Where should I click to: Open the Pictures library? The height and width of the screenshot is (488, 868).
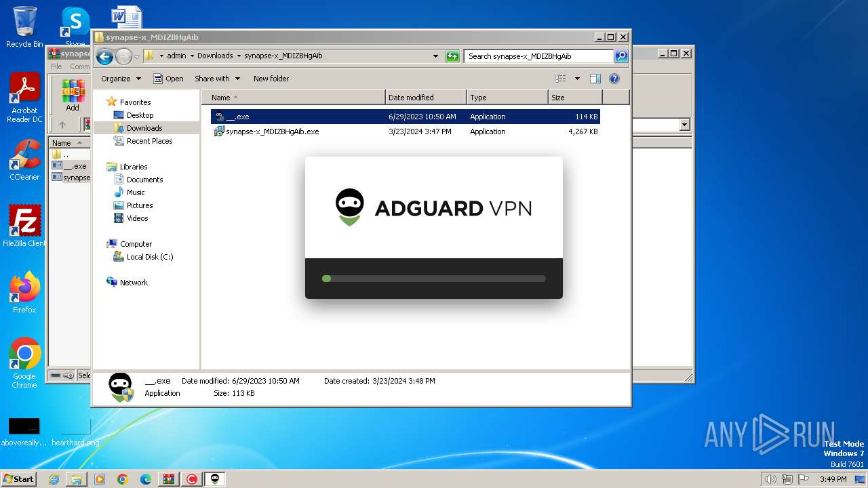(140, 205)
